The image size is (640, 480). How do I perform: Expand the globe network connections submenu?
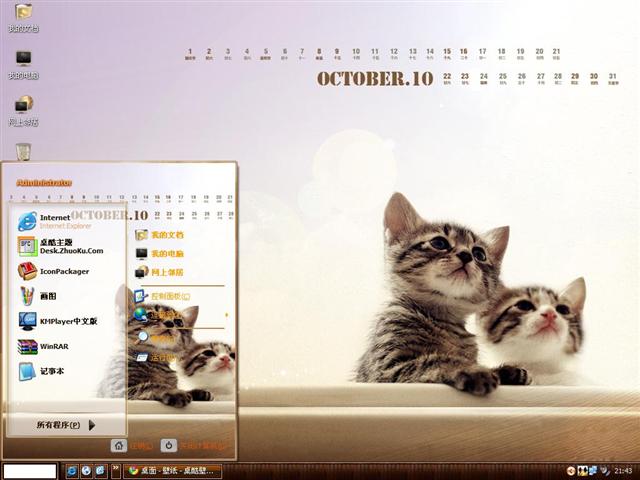180,315
